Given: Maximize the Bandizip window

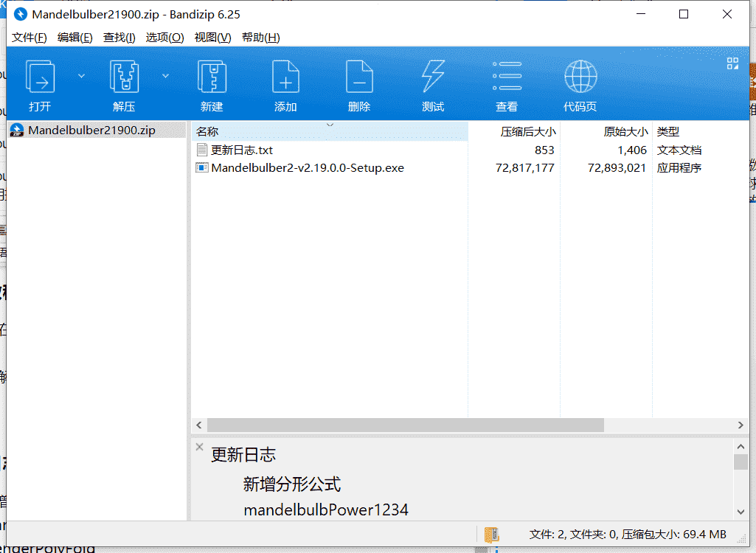Looking at the screenshot, I should (684, 14).
